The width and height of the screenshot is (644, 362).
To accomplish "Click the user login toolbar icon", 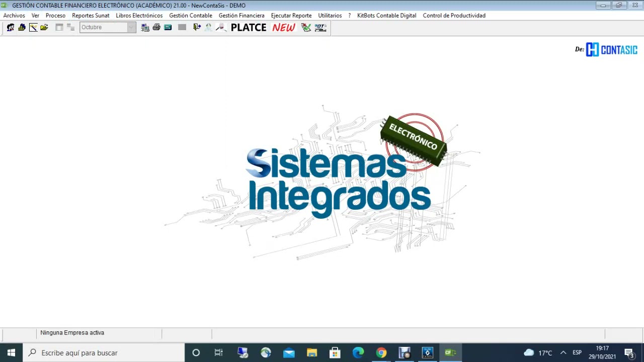I will tap(10, 27).
